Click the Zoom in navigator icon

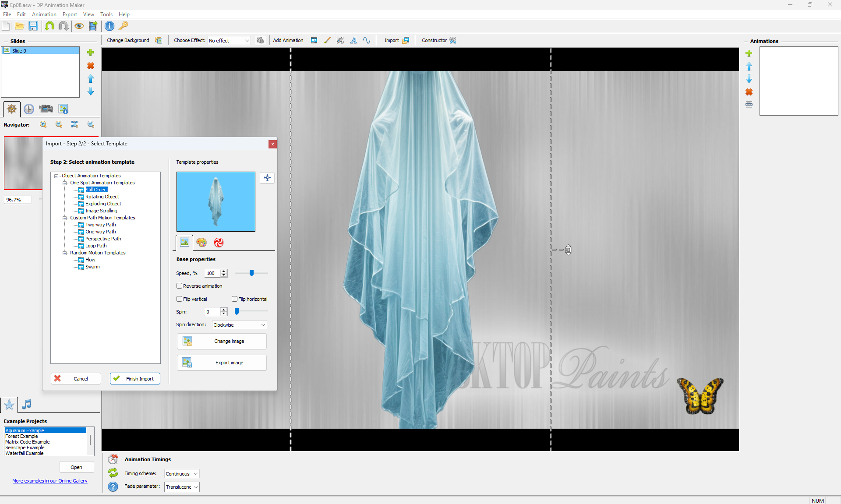[43, 125]
